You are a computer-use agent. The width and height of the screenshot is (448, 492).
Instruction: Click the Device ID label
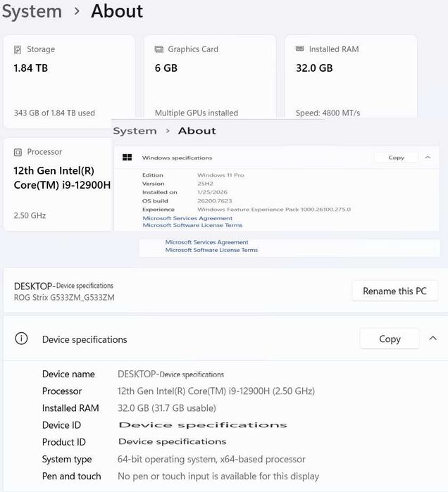click(x=61, y=425)
